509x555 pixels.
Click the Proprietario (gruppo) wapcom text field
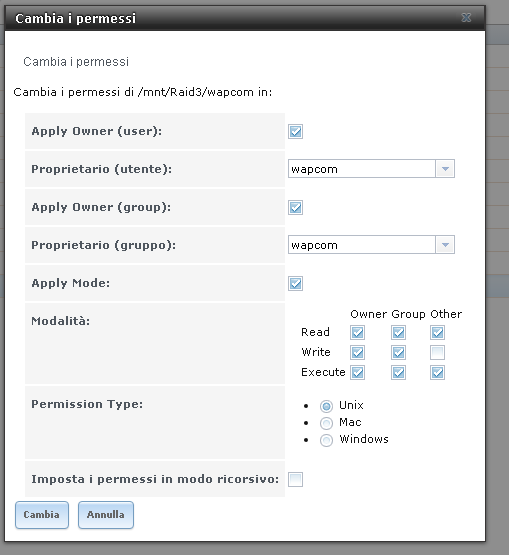click(362, 245)
